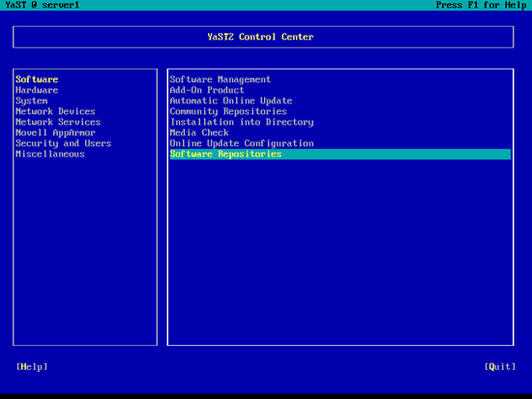Select Network Devices in the left panel
The height and width of the screenshot is (399, 532).
tap(55, 111)
